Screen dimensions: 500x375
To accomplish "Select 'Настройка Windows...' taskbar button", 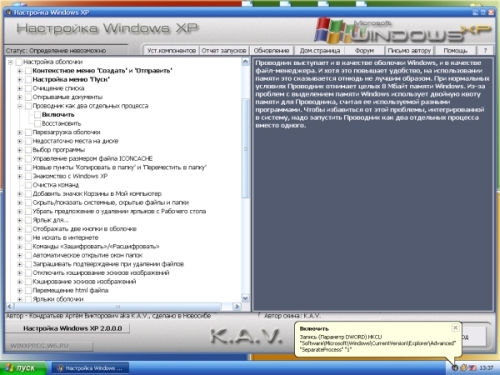I will pyautogui.click(x=90, y=368).
